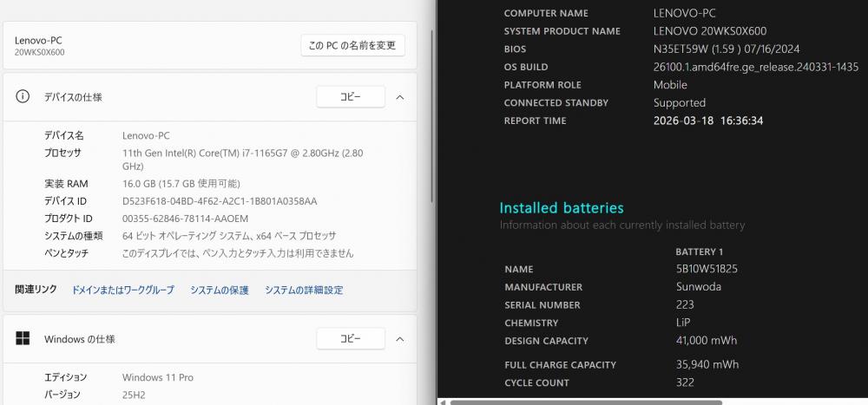Click the デバイス名 value Lenovo-PC
868x405 pixels.
coord(146,135)
